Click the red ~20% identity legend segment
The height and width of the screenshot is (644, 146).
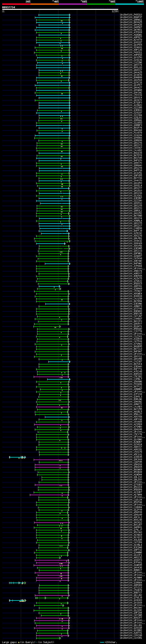pyautogui.click(x=16, y=4)
